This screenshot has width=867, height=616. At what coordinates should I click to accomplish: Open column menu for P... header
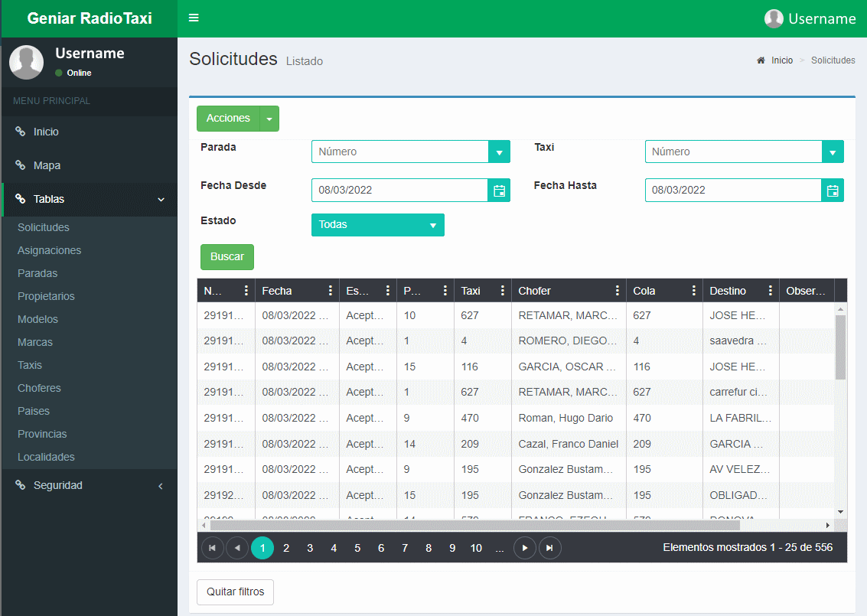[x=445, y=290]
